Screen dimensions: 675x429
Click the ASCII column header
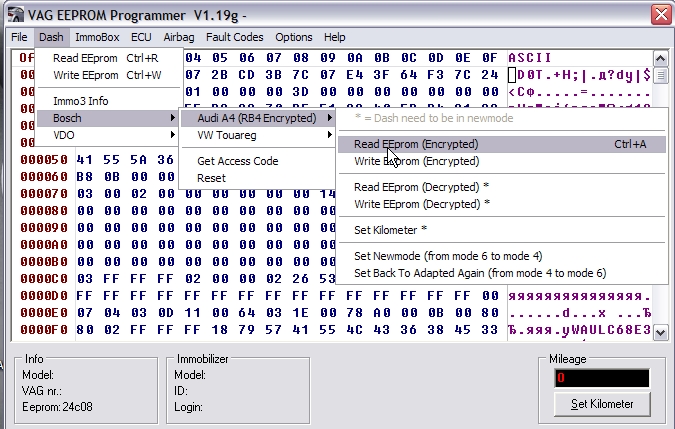tap(529, 58)
